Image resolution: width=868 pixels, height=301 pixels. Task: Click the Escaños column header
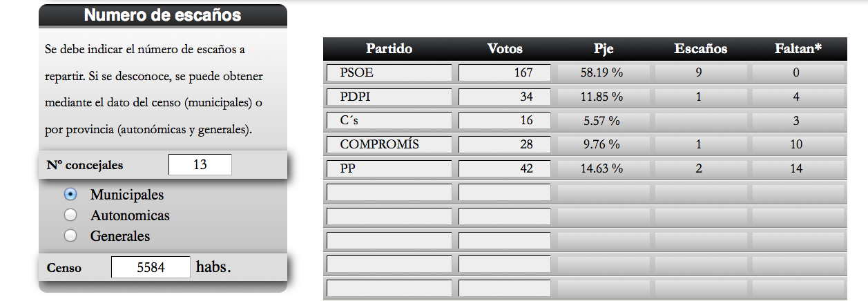coord(700,49)
